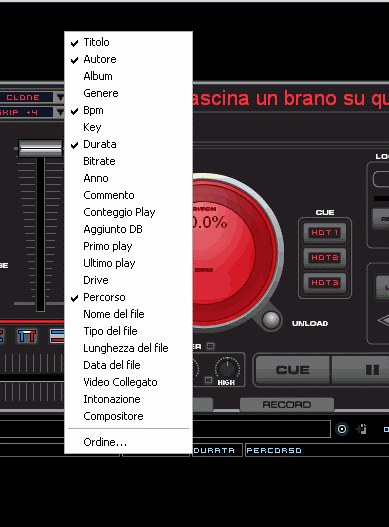The image size is (389, 527).
Task: Open the SKIP +4 dropdown arrow
Action: click(60, 112)
